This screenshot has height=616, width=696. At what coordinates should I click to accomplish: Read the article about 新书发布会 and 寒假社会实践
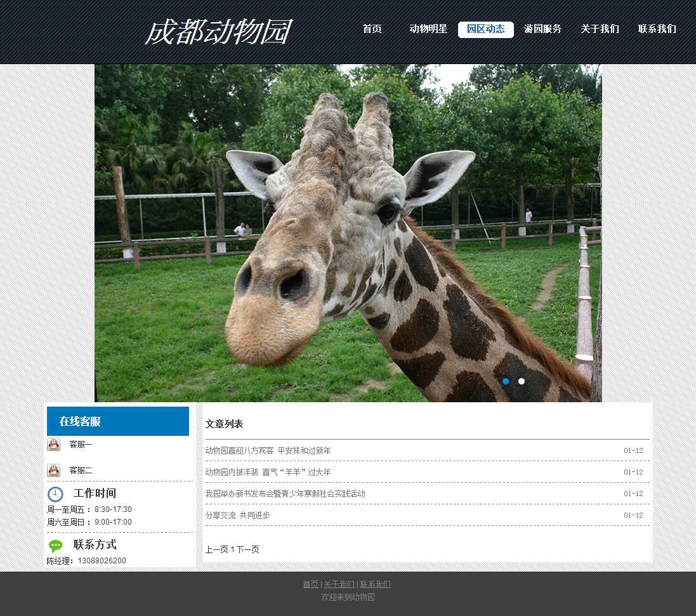[285, 494]
